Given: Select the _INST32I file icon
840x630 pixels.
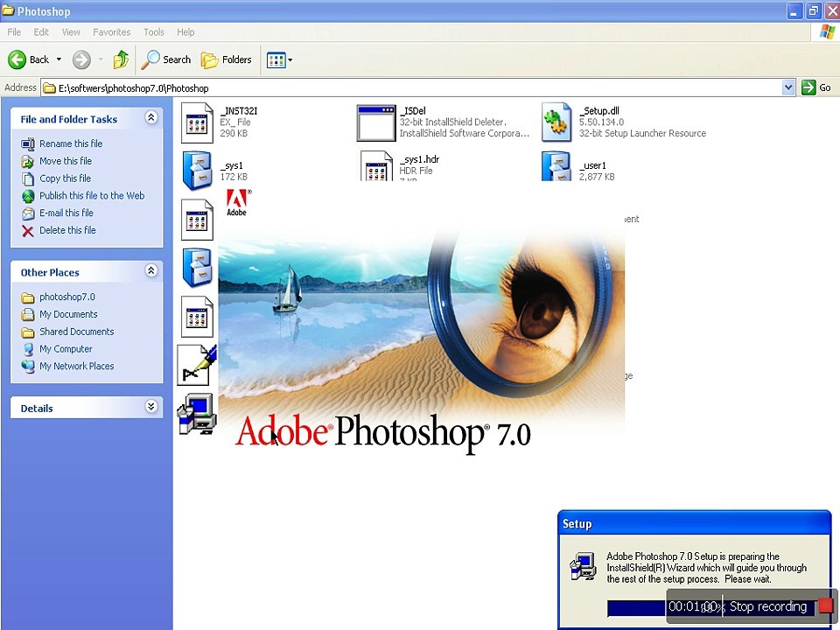Looking at the screenshot, I should point(197,122).
